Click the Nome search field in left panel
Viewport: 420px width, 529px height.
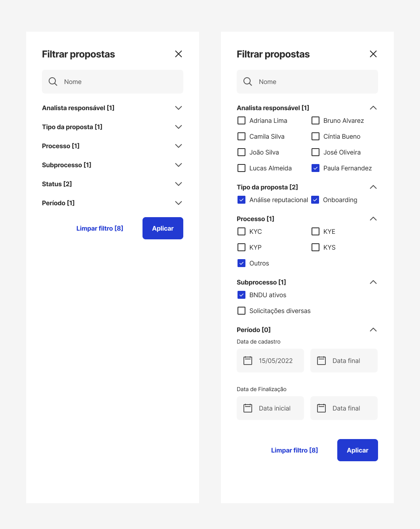pyautogui.click(x=119, y=82)
